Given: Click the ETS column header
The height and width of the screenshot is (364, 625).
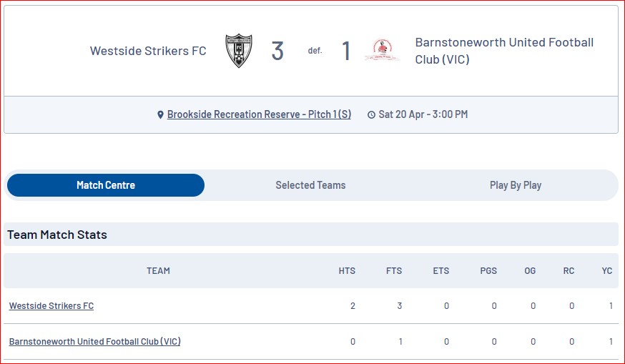Looking at the screenshot, I should tap(441, 271).
